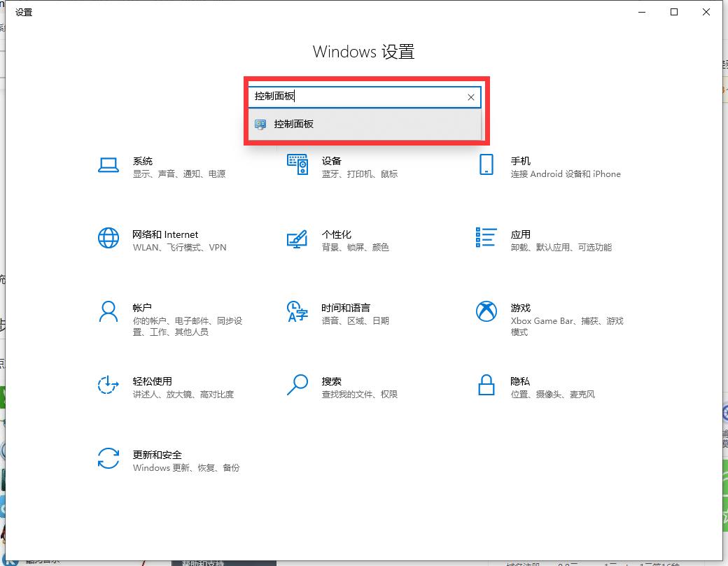Viewport: 728px width, 566px height.
Task: Open the 时间和语言 clock icon
Action: pyautogui.click(x=297, y=312)
